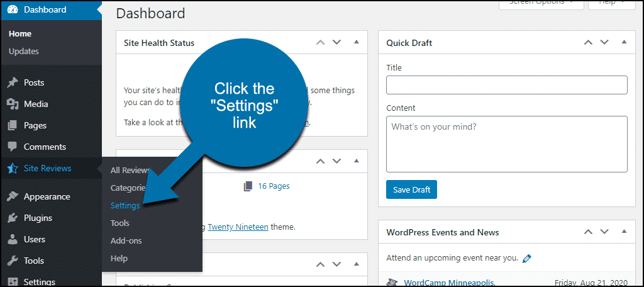This screenshot has width=644, height=287.
Task: Move WordPress Events and News panel up
Action: [x=588, y=232]
